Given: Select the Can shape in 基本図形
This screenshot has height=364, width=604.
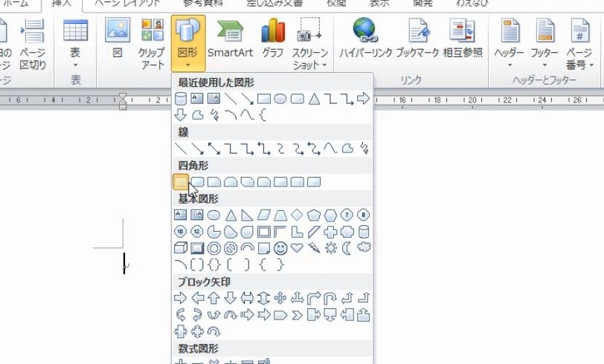Looking at the screenshot, I should click(x=364, y=231).
